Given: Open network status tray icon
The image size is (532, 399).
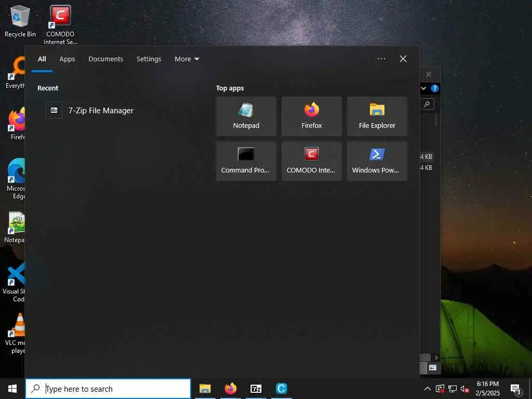Looking at the screenshot, I should 453,389.
